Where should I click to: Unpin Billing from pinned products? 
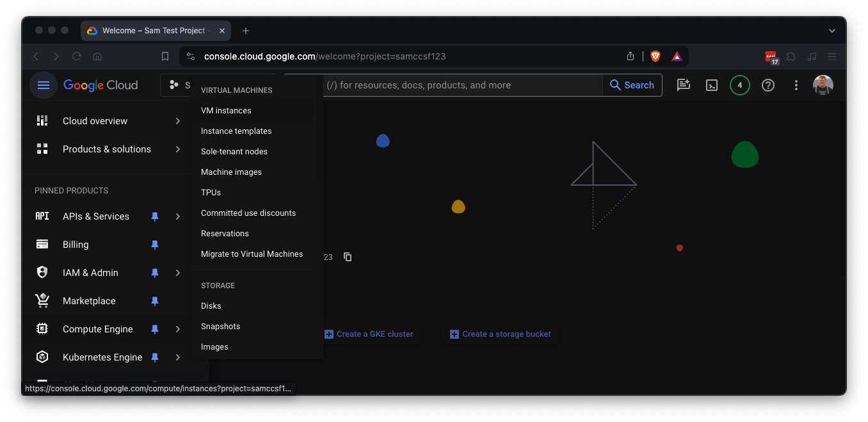(x=155, y=245)
